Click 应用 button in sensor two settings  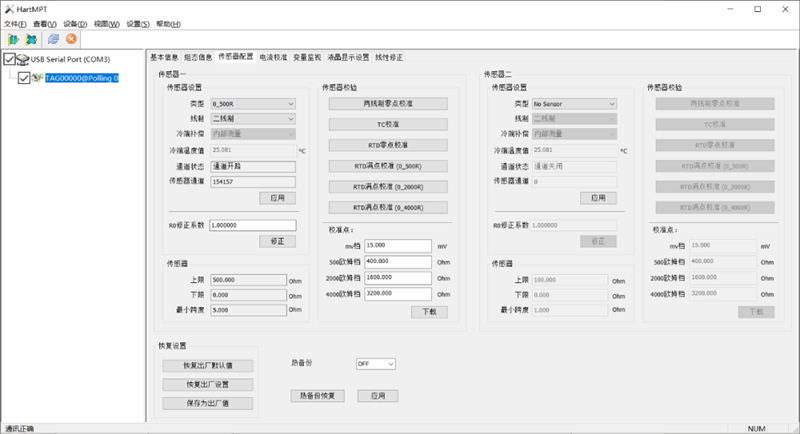(598, 198)
